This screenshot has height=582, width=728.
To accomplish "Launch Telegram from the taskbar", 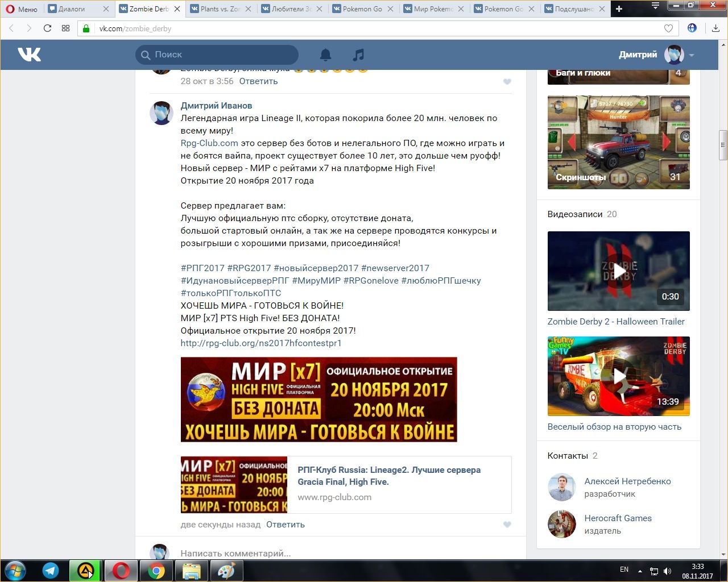I will pyautogui.click(x=51, y=570).
